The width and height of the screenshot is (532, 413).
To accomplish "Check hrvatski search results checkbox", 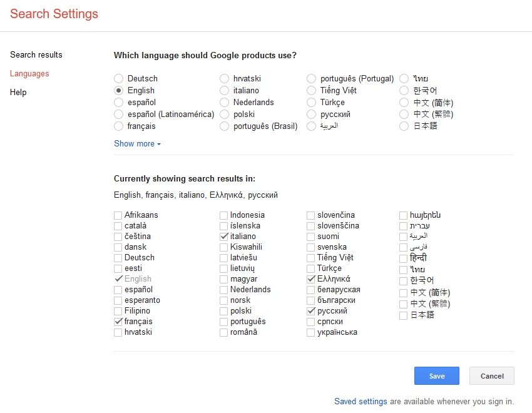I will 118,333.
